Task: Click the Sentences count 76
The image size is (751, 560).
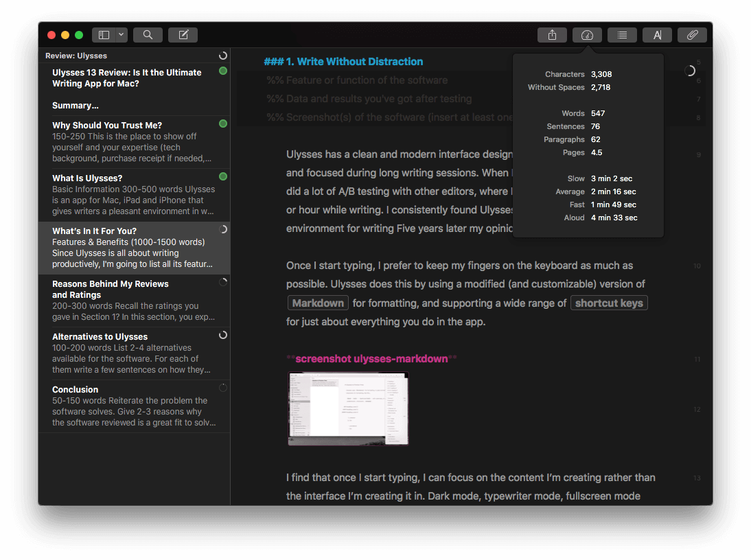Action: (x=595, y=126)
